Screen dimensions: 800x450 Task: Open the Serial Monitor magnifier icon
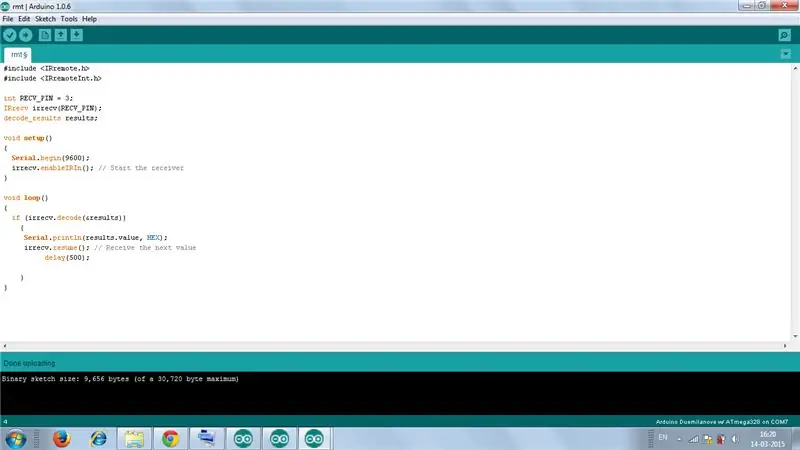[x=784, y=35]
